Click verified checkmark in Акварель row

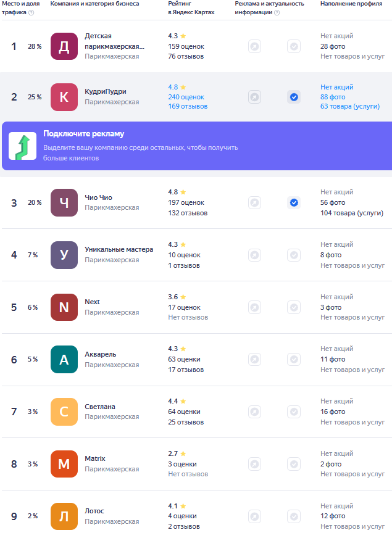pyautogui.click(x=294, y=359)
